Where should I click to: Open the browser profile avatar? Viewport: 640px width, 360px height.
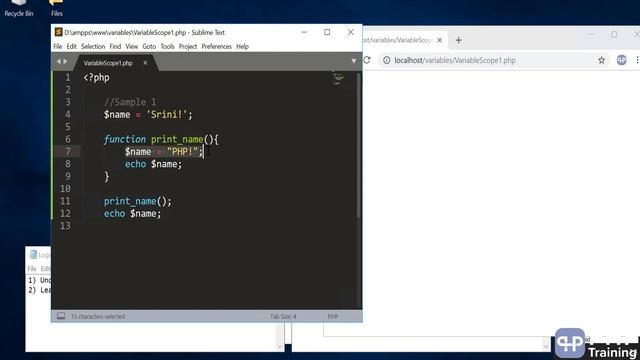click(x=621, y=60)
